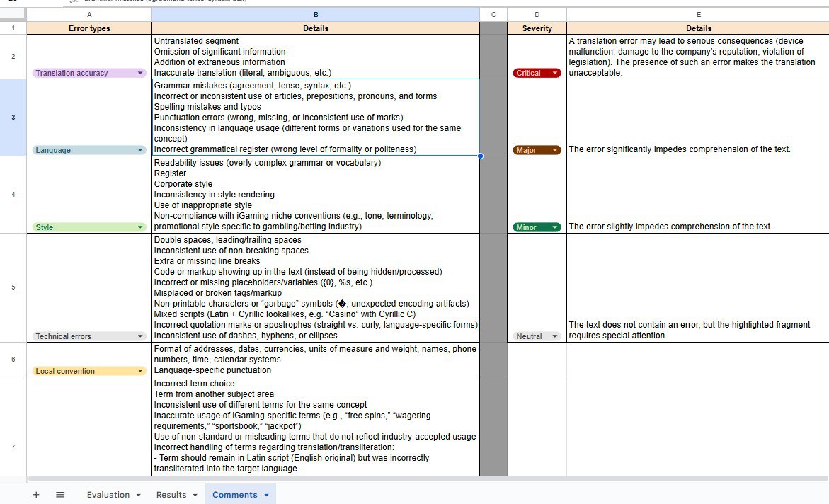This screenshot has height=504, width=829.
Task: Expand the Language dropdown chip
Action: pyautogui.click(x=140, y=150)
